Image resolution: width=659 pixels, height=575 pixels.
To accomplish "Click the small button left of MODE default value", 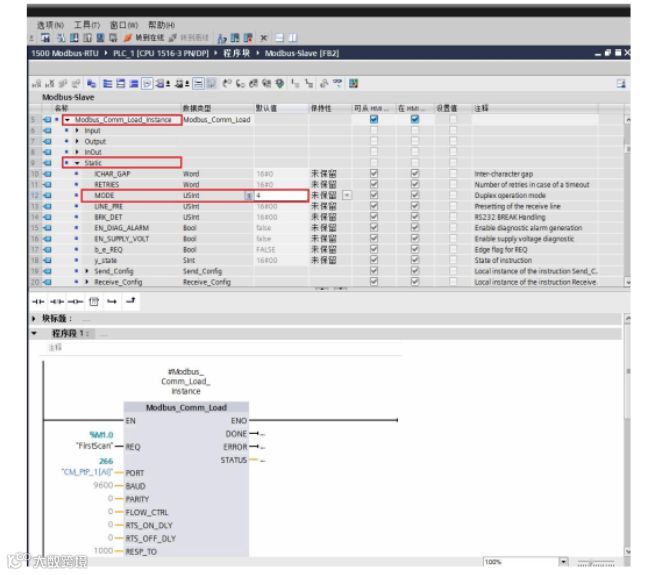I will coord(249,195).
